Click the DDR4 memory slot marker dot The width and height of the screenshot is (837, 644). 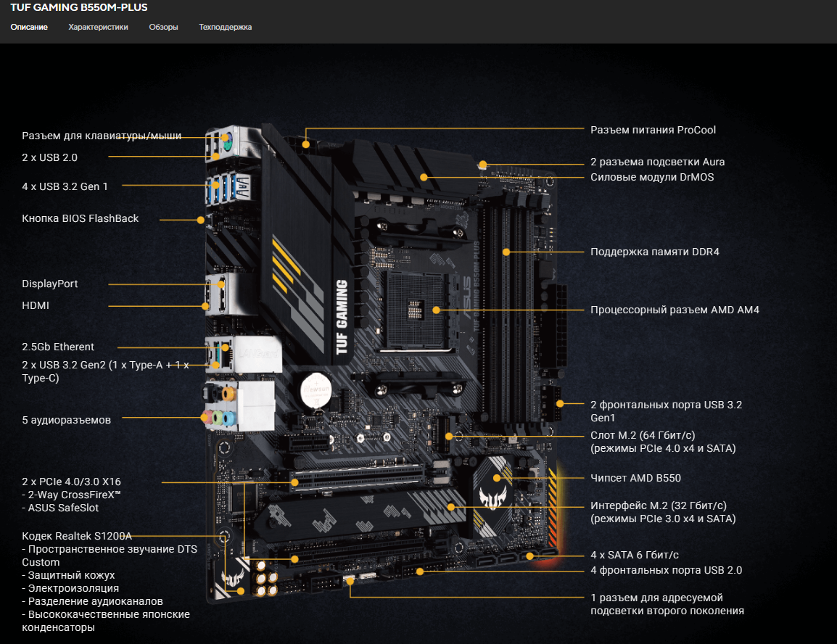506,252
